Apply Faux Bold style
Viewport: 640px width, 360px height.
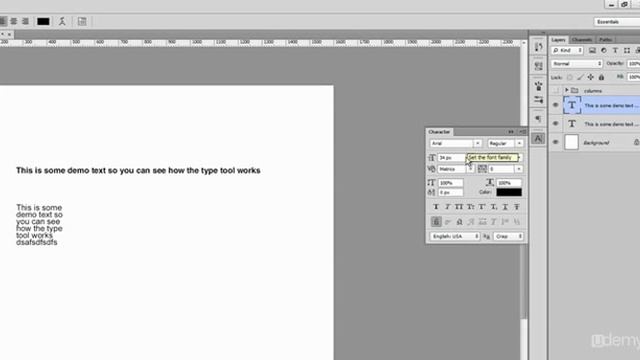point(436,207)
